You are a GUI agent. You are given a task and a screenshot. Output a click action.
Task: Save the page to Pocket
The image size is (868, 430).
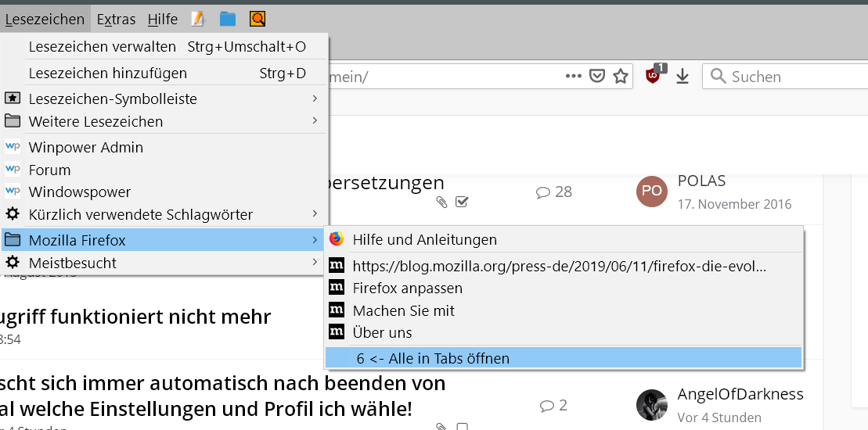[x=597, y=76]
